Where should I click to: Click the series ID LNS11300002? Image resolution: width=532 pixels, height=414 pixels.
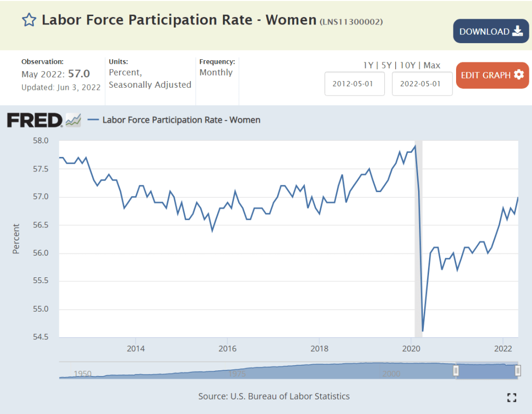coord(352,21)
